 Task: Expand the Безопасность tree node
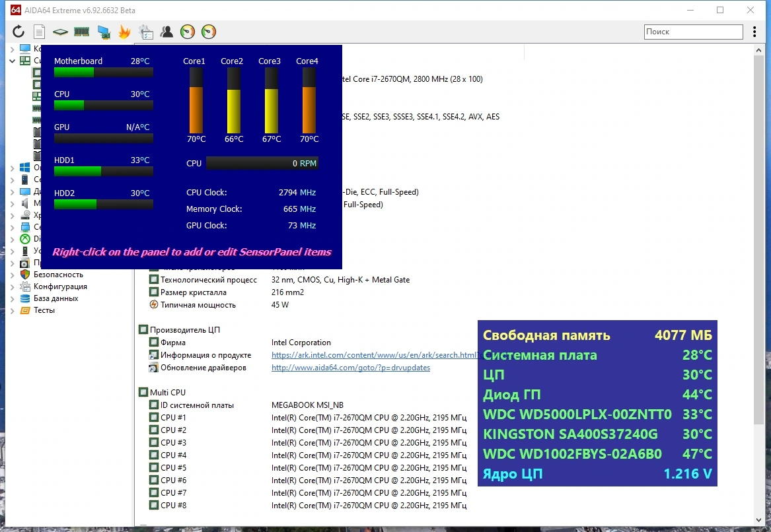tap(13, 275)
